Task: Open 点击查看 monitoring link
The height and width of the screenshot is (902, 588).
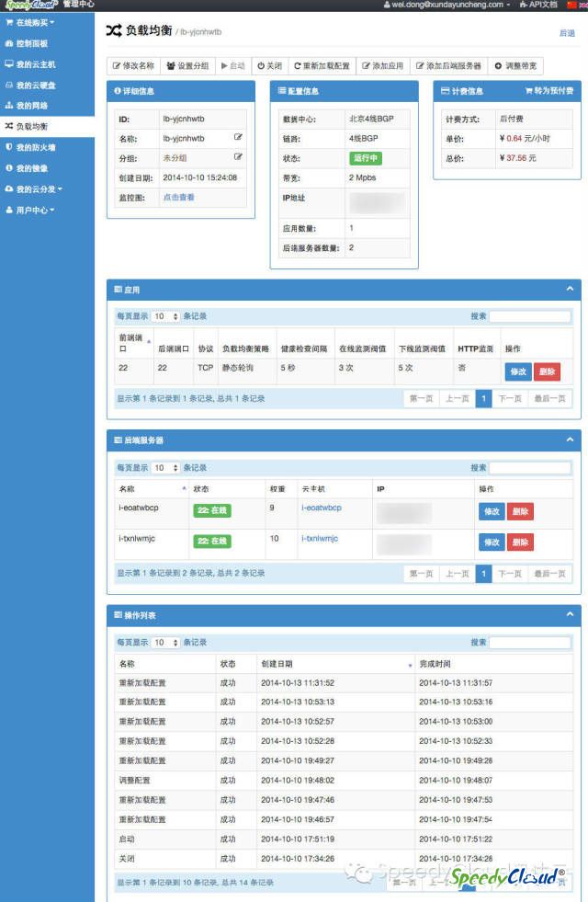Action: (179, 198)
